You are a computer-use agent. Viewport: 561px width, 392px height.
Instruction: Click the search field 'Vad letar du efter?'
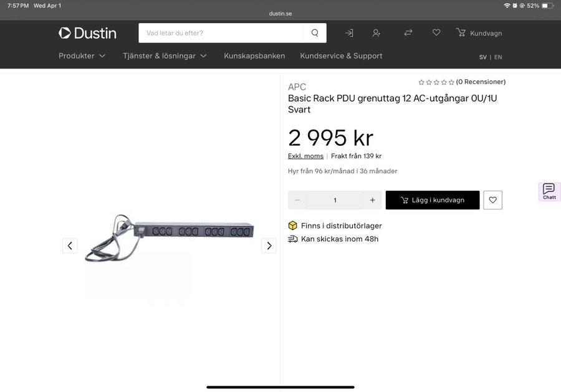(221, 33)
